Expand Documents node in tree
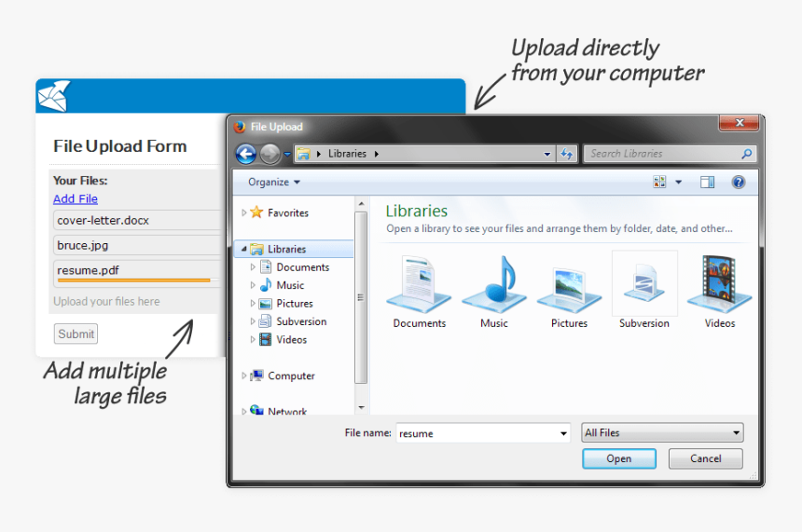Screen dimensions: 802x532 pyautogui.click(x=253, y=266)
